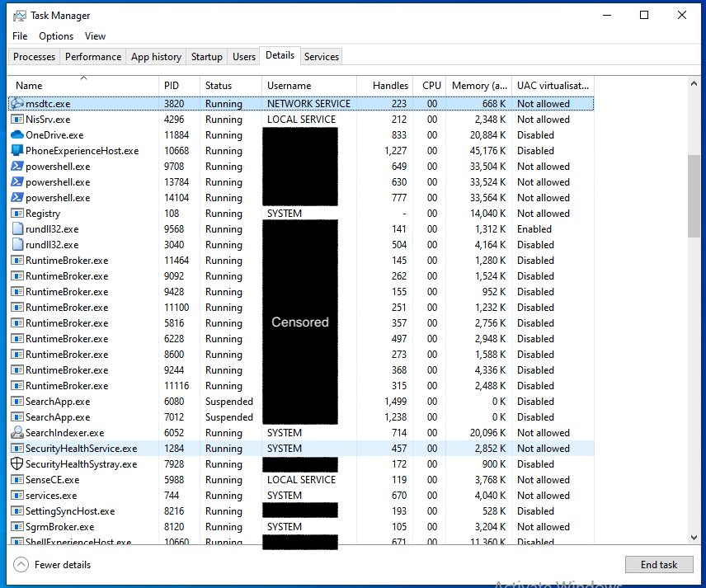706x588 pixels.
Task: Click the RuntimeBroker.exe icon with PID 5816
Action: (17, 323)
